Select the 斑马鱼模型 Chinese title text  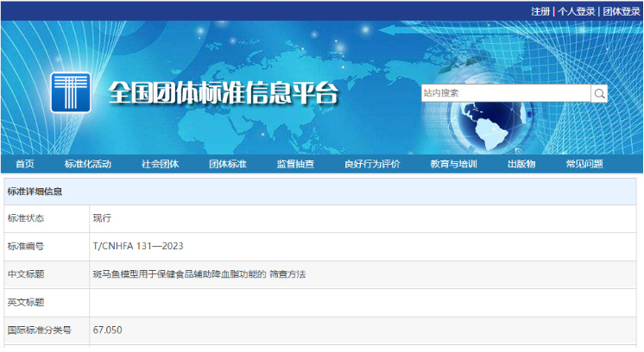[x=199, y=274]
